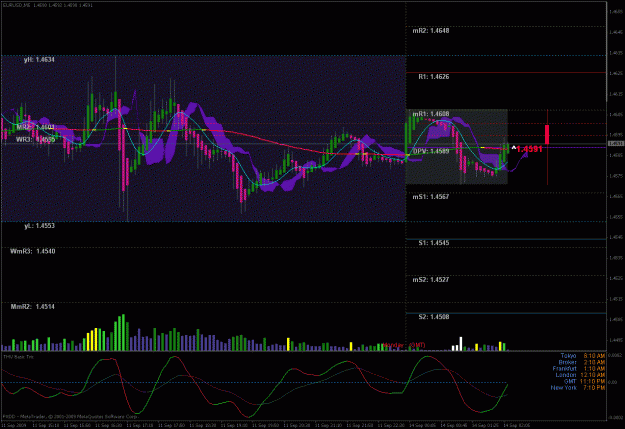Click the 'DPV: 1.4589' daily pivot label

[x=431, y=152]
